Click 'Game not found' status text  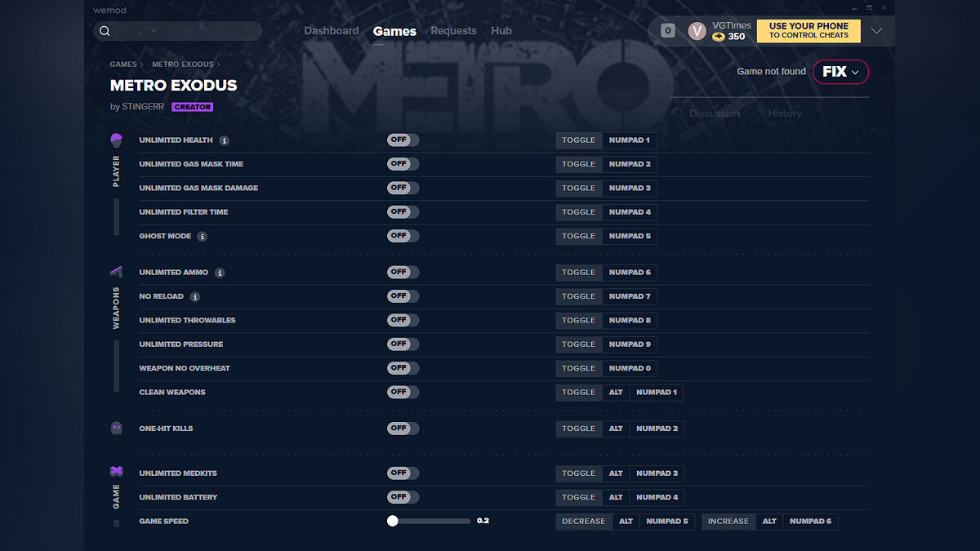pos(771,72)
